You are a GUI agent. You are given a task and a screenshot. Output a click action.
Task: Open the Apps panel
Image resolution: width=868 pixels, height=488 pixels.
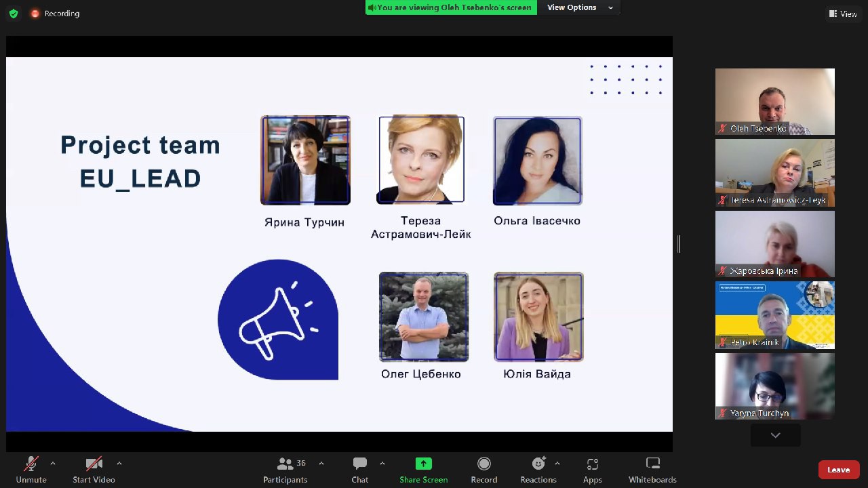592,470
